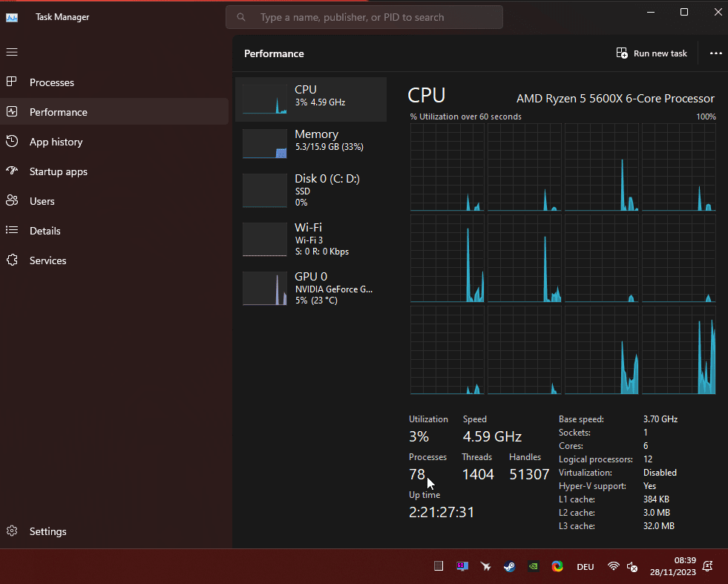This screenshot has width=728, height=584.
Task: Select Disk 0 (C: D:) item
Action: point(311,190)
